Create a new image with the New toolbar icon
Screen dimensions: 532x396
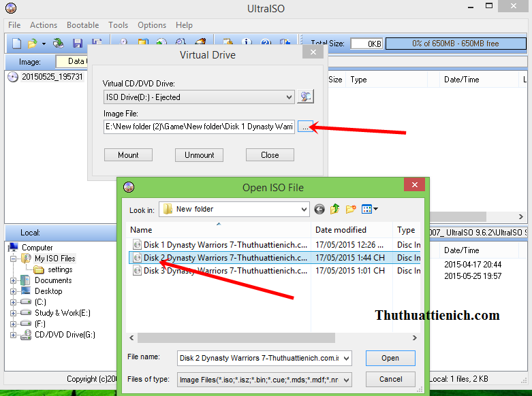pos(16,44)
